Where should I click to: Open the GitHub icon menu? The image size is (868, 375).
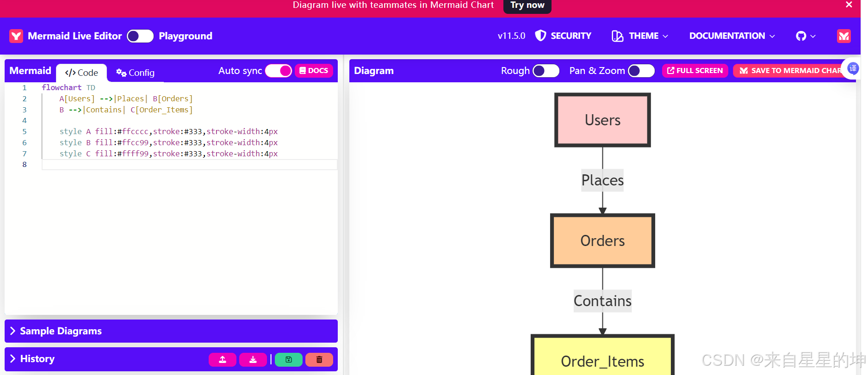point(806,36)
